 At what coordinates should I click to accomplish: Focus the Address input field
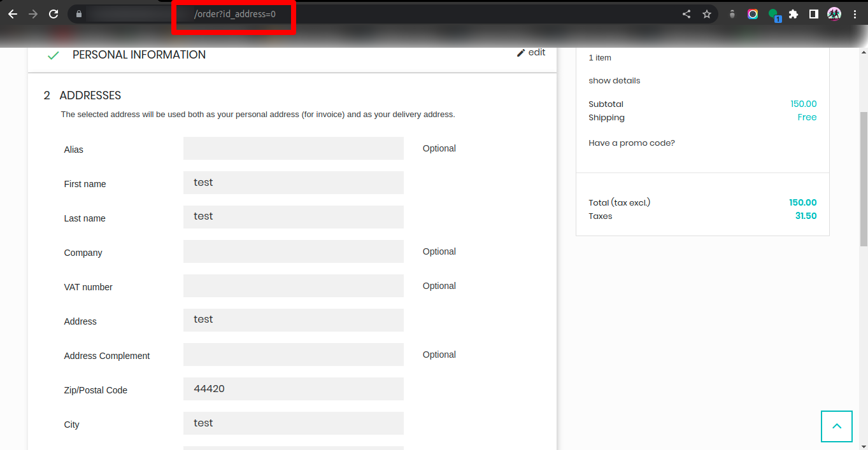294,320
